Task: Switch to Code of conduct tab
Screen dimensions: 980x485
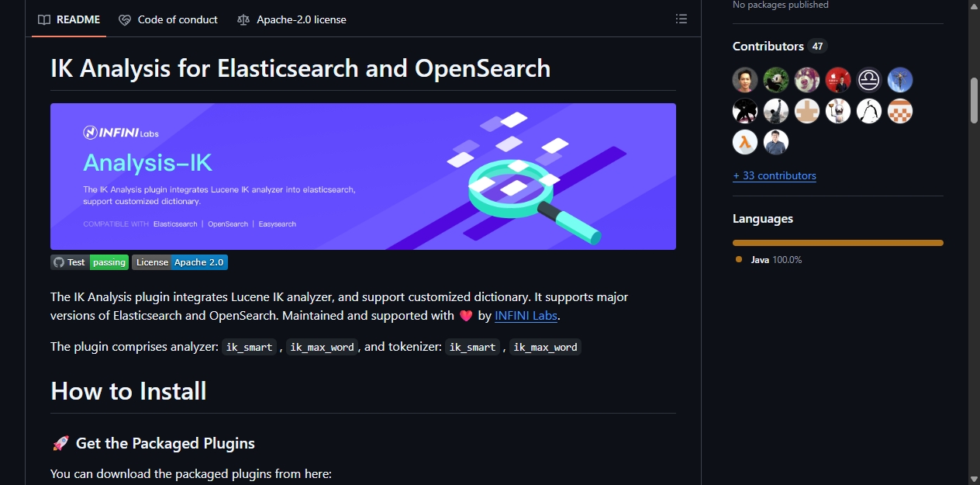Action: 168,19
